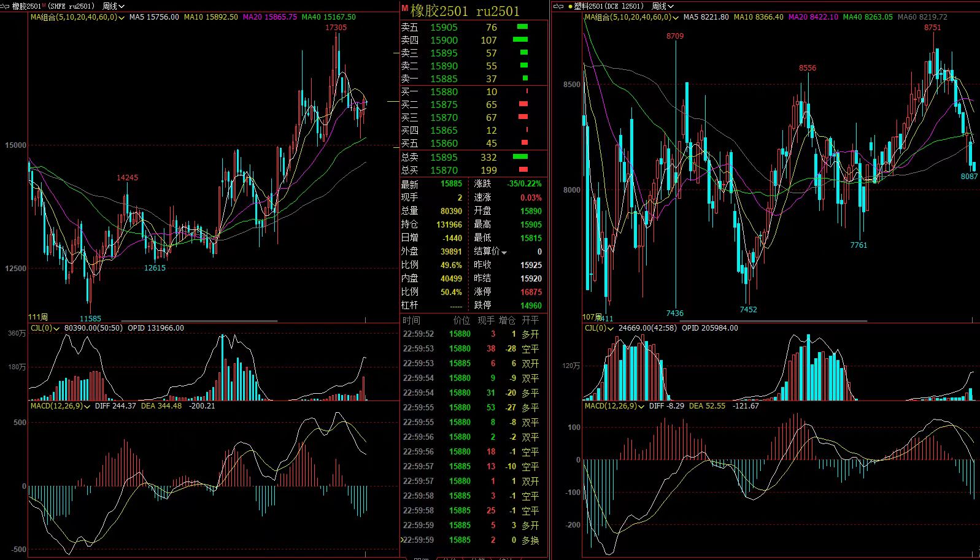Click the 开平 column header in trade list
Viewport: 980px width, 560px height.
[530, 320]
